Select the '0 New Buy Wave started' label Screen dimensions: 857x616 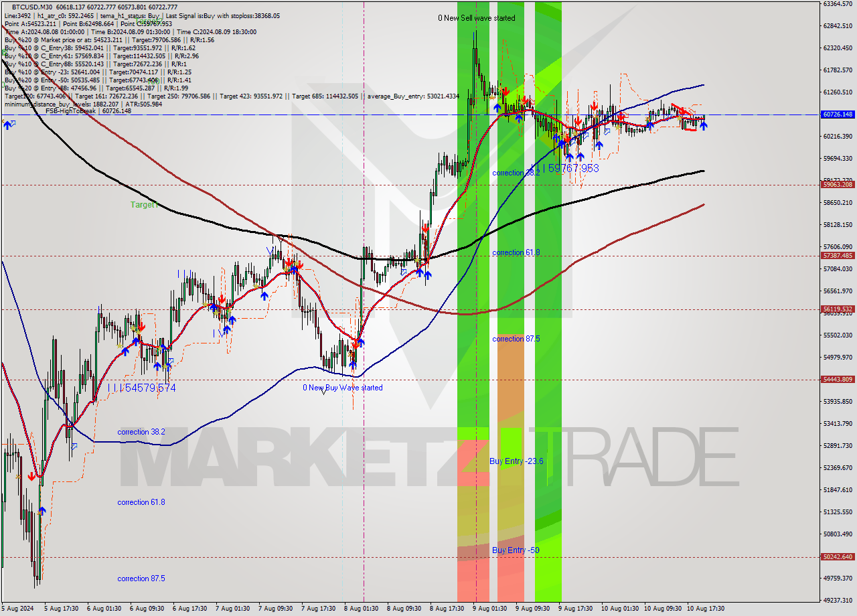[343, 388]
